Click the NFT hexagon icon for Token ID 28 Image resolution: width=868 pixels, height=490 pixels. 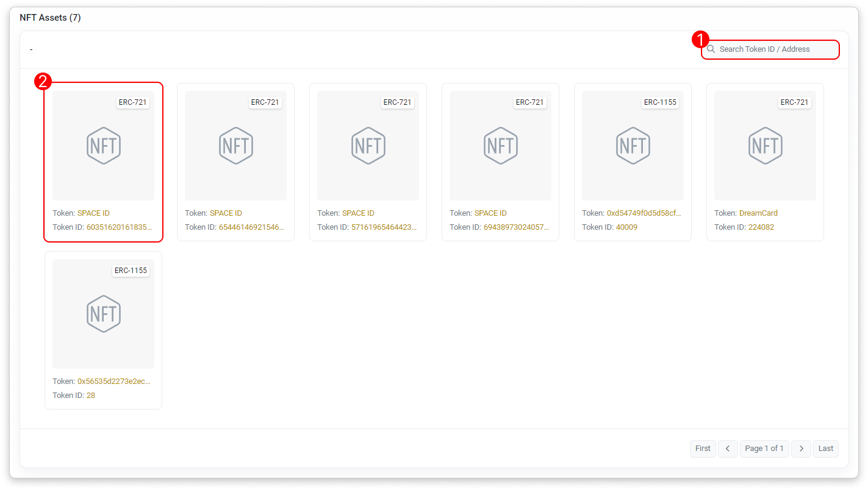(x=103, y=314)
